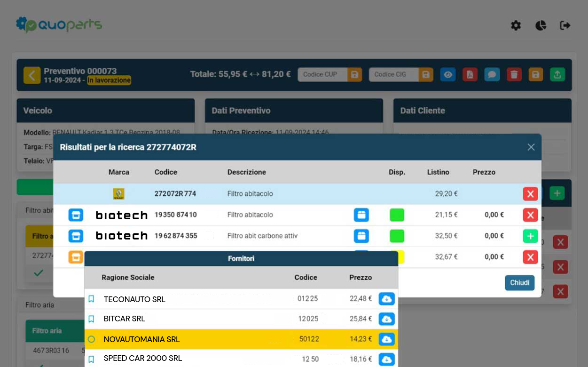Image resolution: width=588 pixels, height=367 pixels.
Task: Click the Veicolo panel header
Action: click(106, 111)
